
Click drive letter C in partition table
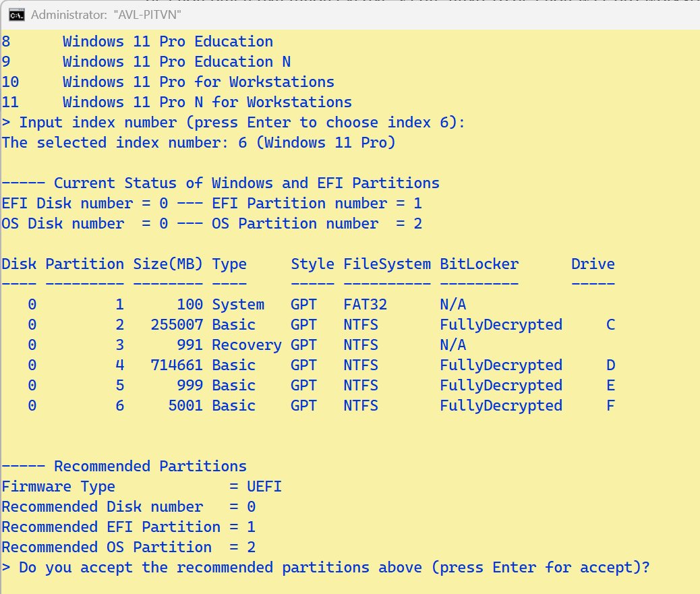[x=610, y=325]
